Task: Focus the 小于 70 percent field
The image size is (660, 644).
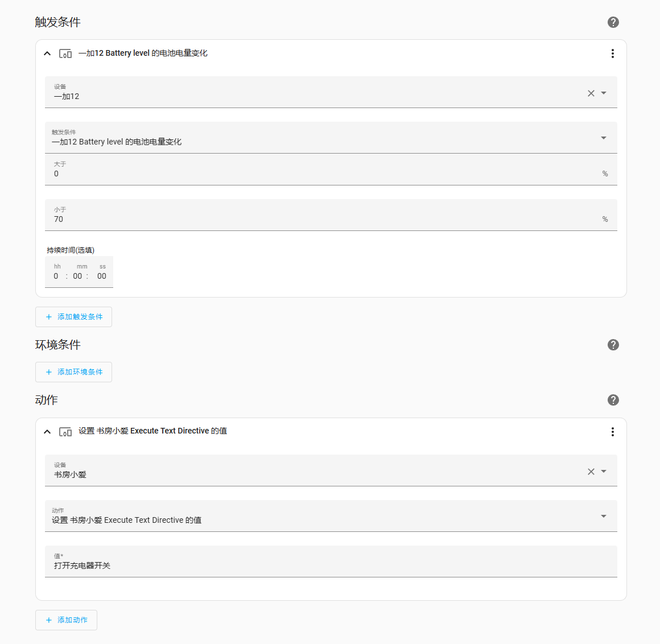Action: (331, 215)
